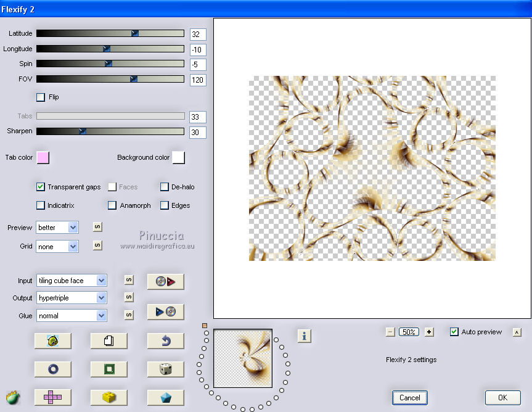Click the Spin slider track

pos(110,64)
